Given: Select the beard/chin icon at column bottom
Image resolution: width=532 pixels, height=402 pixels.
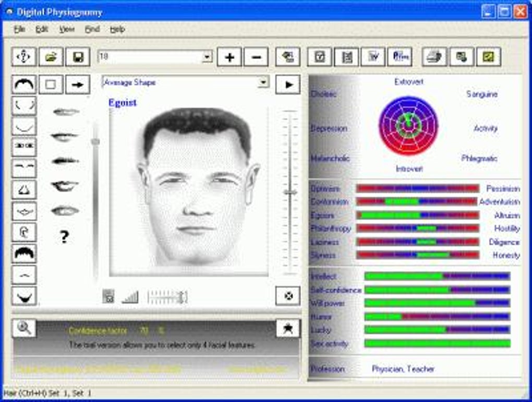Looking at the screenshot, I should pos(24,296).
